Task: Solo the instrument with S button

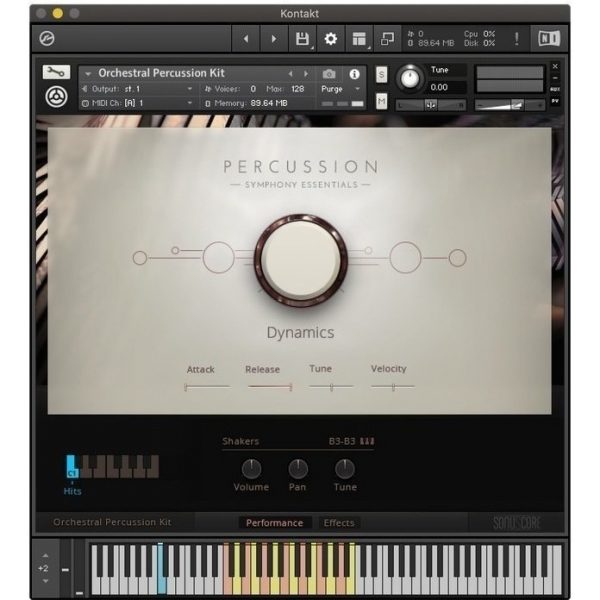Action: point(382,75)
